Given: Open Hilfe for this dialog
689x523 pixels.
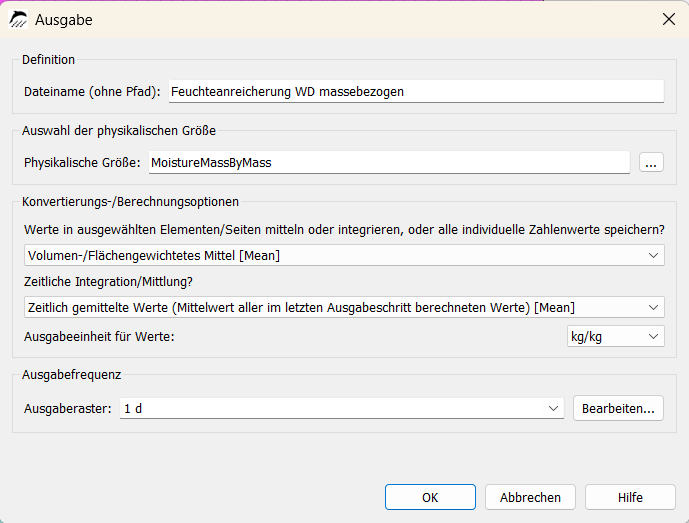Looking at the screenshot, I should [x=630, y=497].
